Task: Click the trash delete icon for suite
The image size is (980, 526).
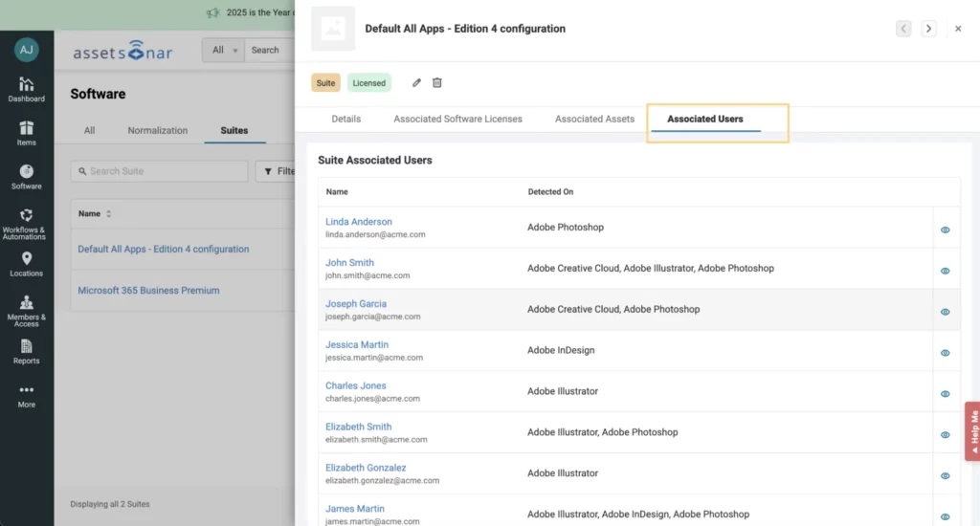Action: coord(437,83)
